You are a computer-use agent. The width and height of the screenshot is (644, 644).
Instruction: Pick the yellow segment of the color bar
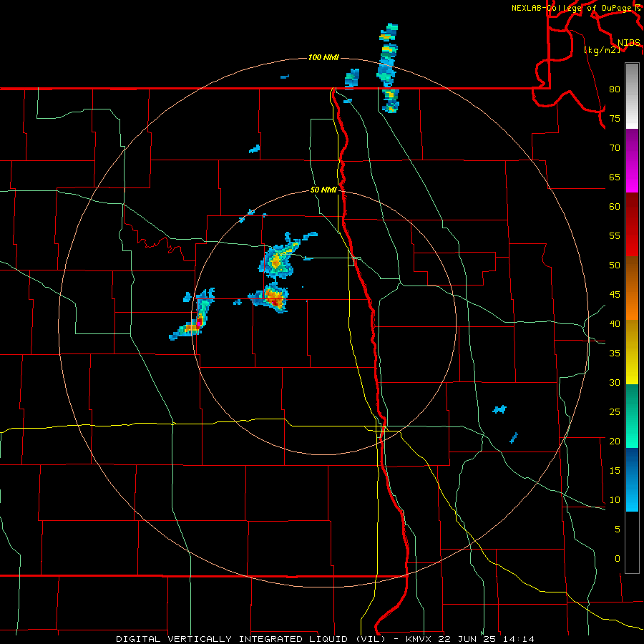(632, 352)
